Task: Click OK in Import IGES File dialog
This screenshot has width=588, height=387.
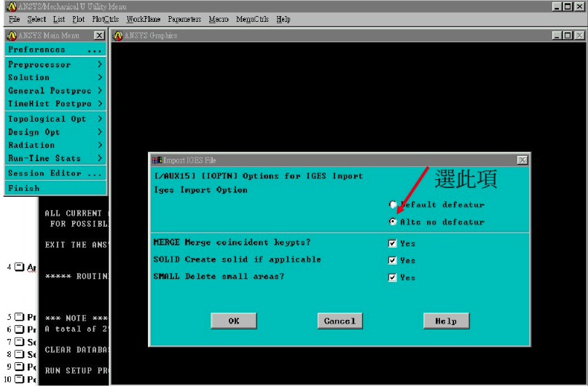Action: 234,321
